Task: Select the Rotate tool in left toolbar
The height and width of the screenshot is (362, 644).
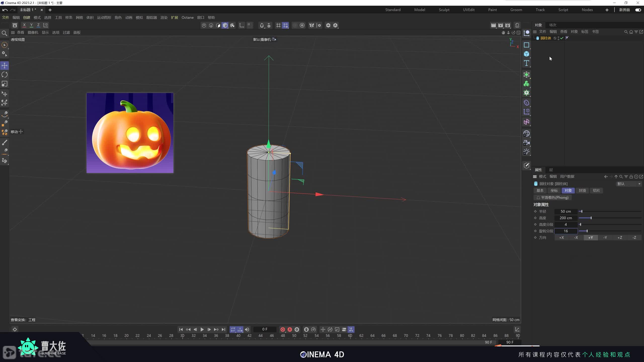Action: tap(5, 75)
